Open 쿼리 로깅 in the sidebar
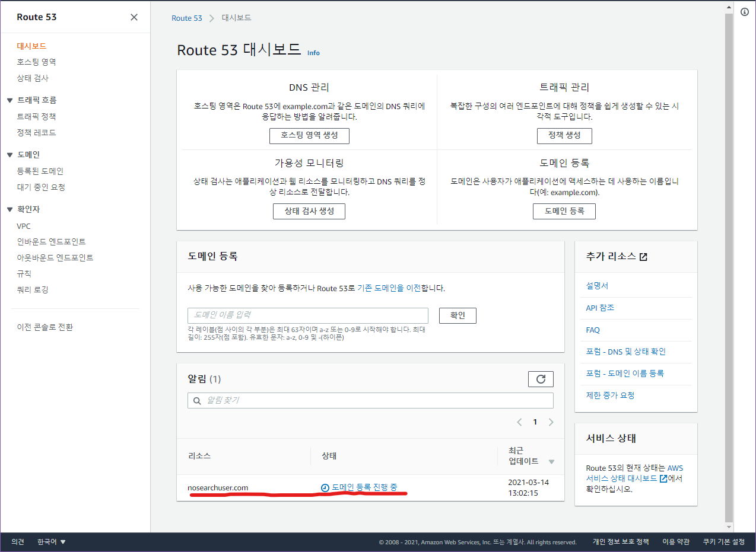 pos(33,290)
